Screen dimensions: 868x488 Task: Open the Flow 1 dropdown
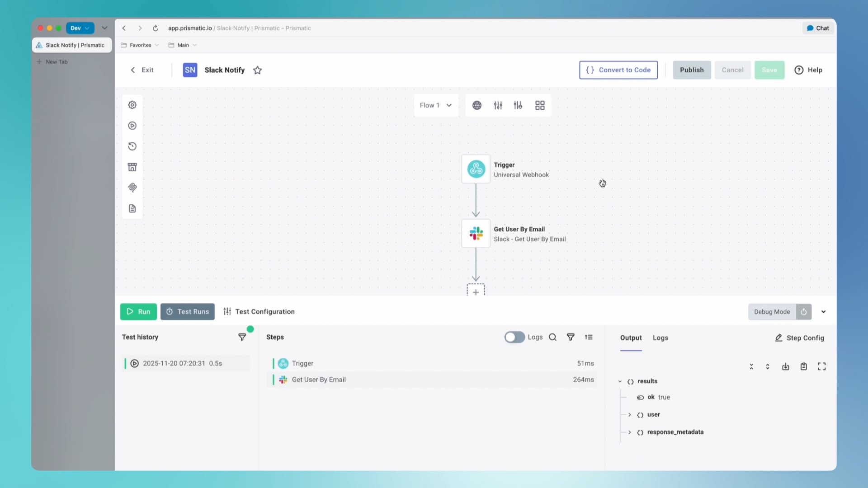click(435, 105)
